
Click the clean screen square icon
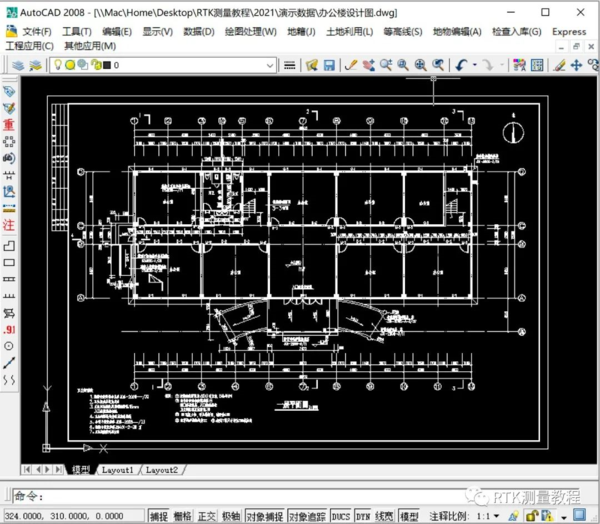coord(579,515)
